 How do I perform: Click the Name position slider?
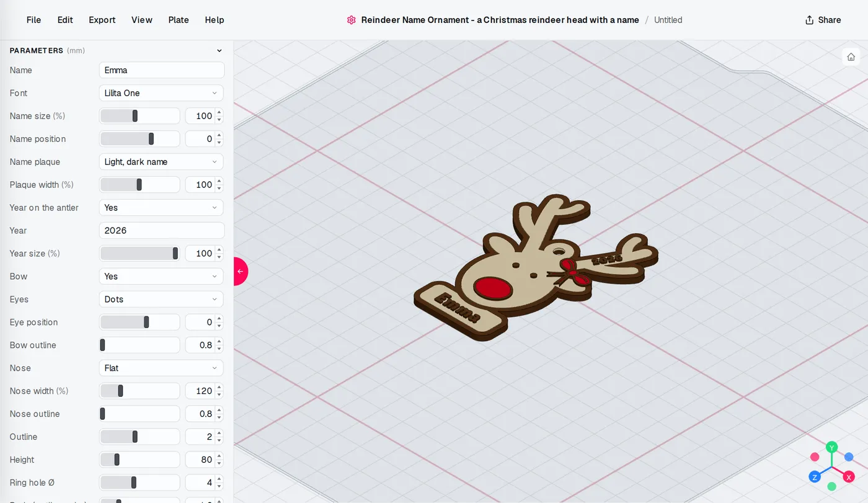click(x=139, y=139)
